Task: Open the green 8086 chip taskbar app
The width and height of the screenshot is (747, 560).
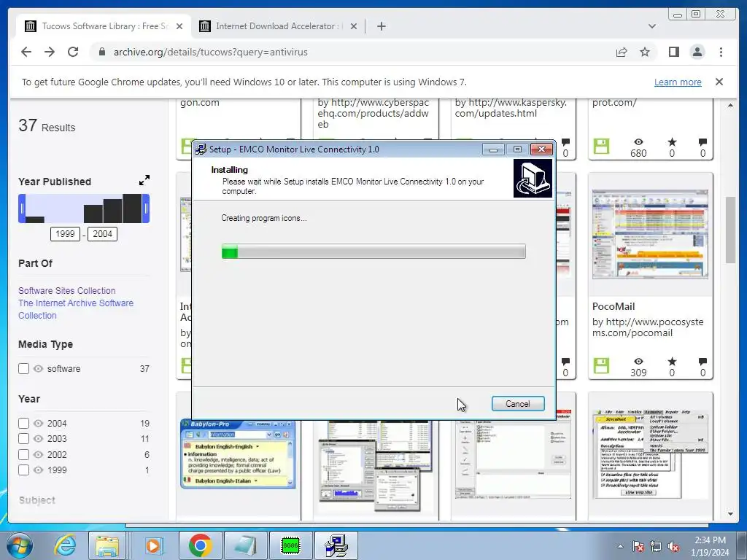Action: (x=290, y=545)
